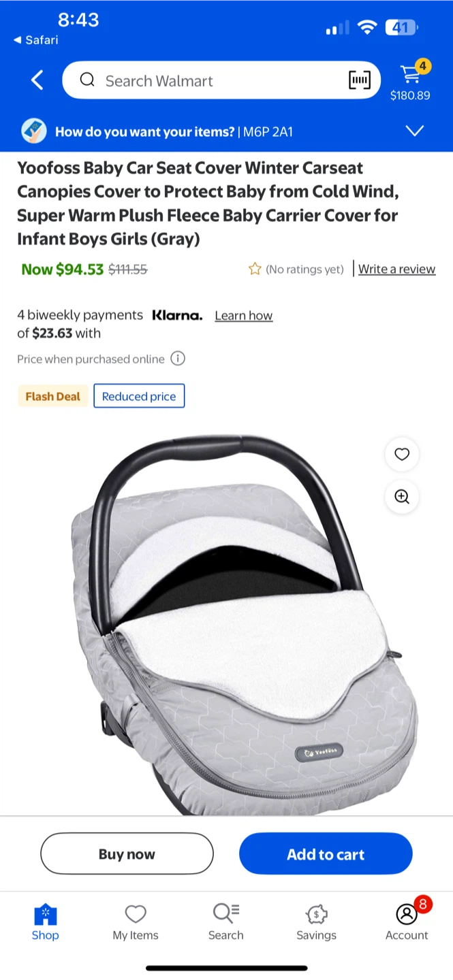Tap the delivery options icon beside question
Viewport: 453px width, 980px height.
(34, 131)
